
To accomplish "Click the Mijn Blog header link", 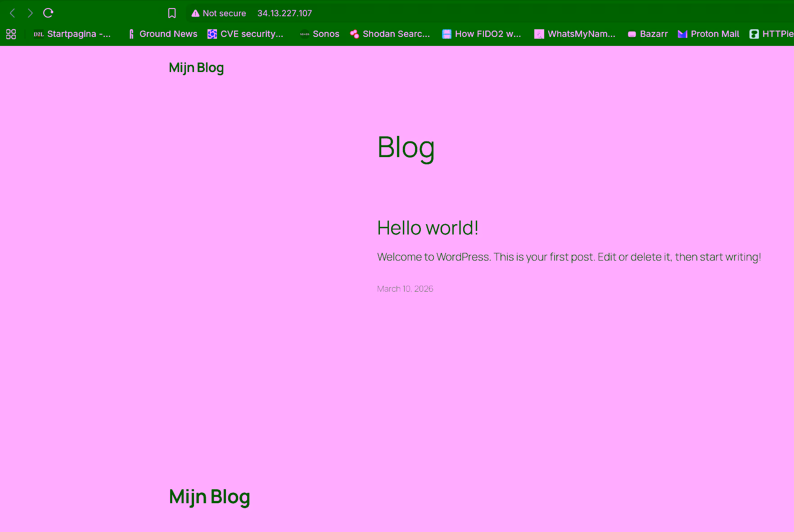I will click(196, 68).
